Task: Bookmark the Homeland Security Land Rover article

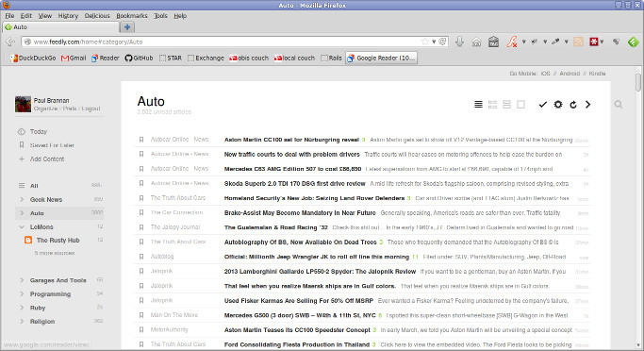Action: [141, 198]
